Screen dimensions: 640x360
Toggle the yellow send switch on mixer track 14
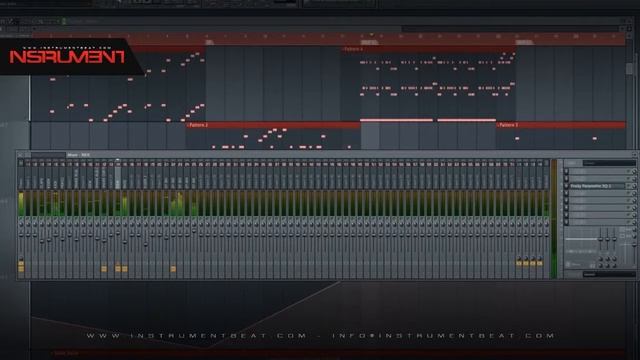[x=118, y=269]
